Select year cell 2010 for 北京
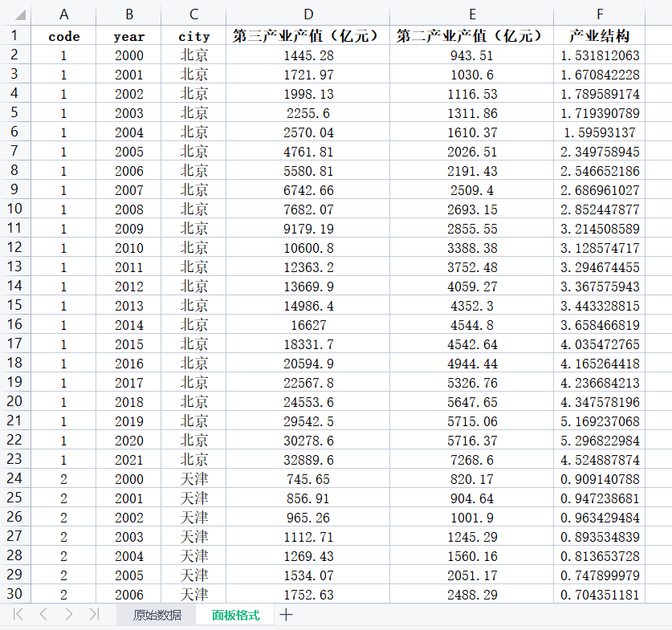Viewport: 672px width, 630px height. [x=129, y=247]
